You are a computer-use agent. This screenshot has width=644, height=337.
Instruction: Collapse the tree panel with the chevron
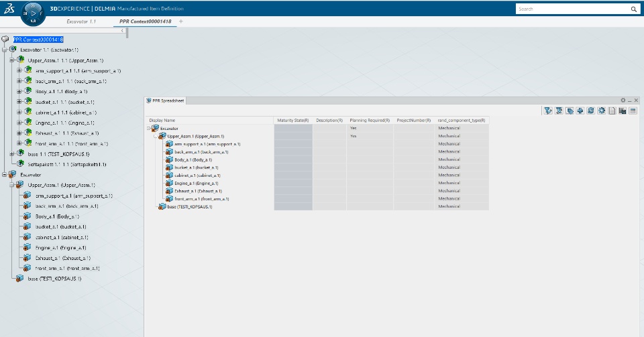pos(122,31)
